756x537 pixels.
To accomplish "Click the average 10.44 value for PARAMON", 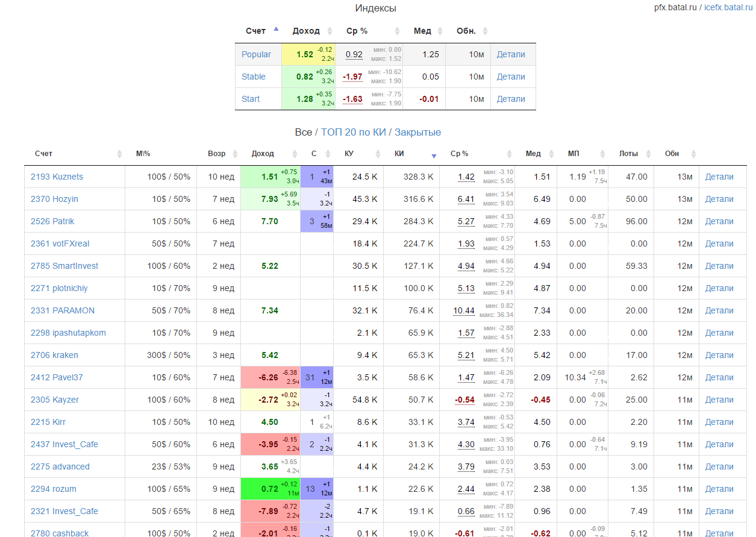I will pos(464,310).
